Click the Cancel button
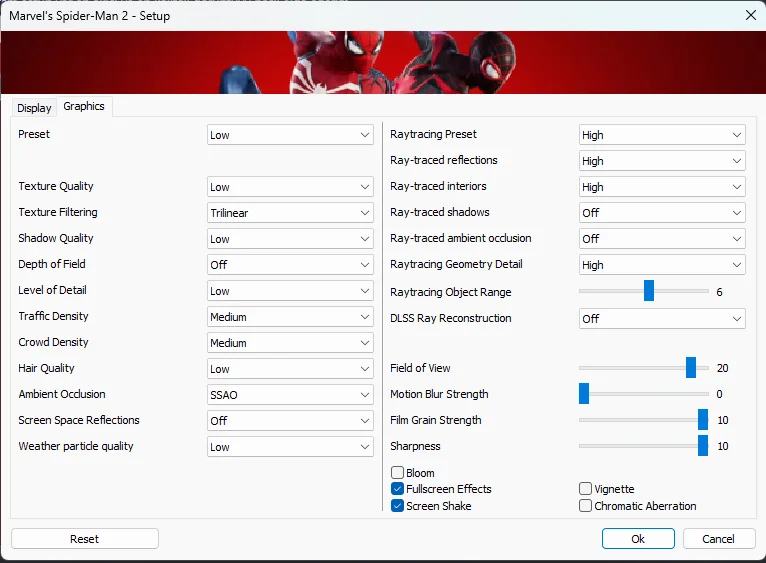Screen dimensions: 766x563 (718, 539)
